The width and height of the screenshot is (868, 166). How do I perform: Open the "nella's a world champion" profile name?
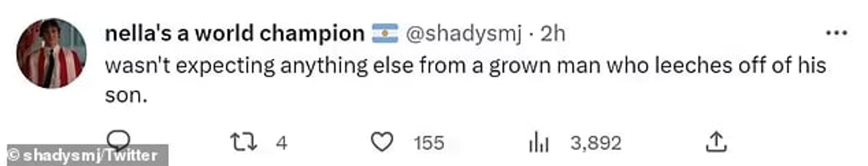coord(234,33)
